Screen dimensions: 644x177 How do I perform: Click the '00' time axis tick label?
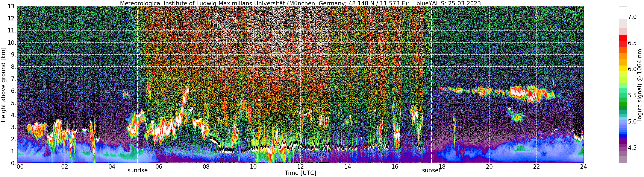click(20, 166)
